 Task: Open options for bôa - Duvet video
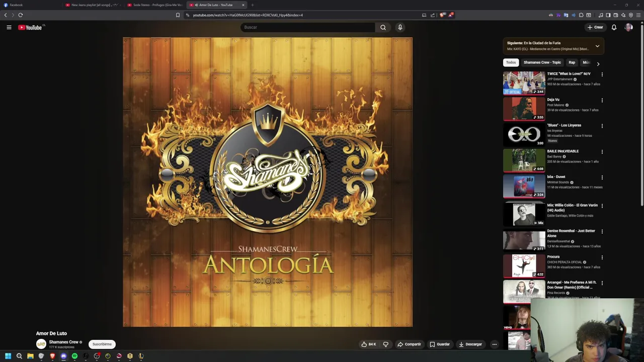click(x=602, y=177)
